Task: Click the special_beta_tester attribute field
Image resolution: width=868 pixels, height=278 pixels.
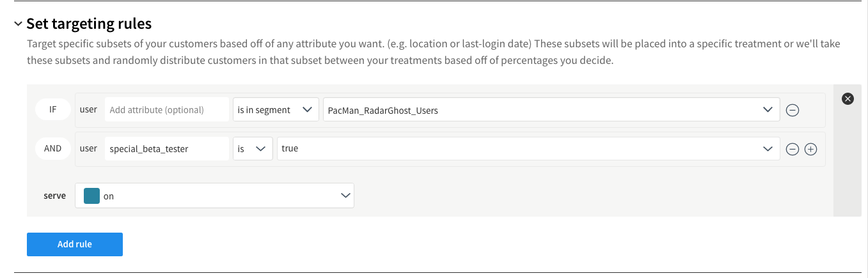Action: [166, 149]
